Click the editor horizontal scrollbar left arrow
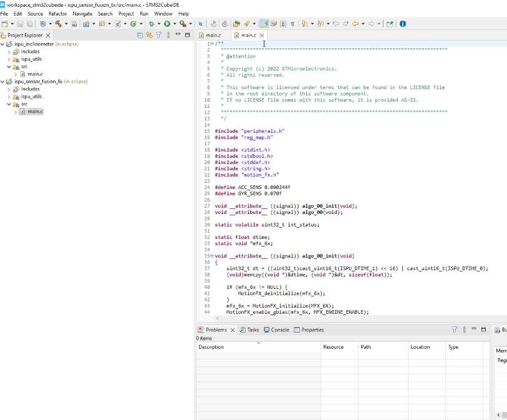 coord(217,318)
